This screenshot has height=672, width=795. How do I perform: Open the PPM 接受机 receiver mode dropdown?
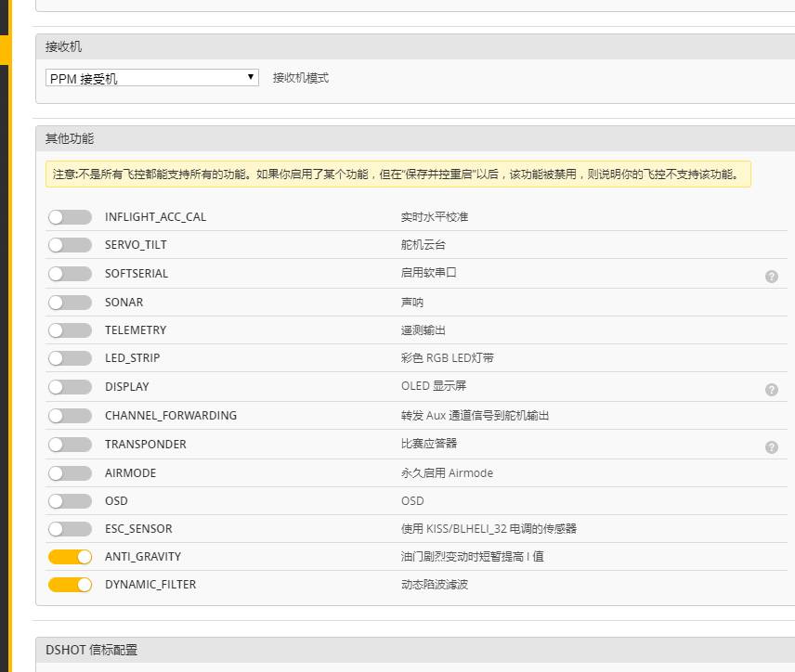[152, 78]
